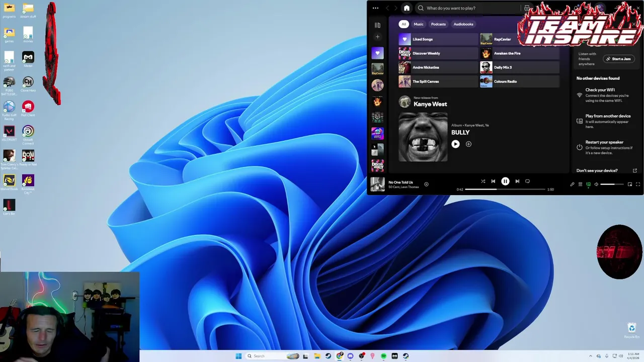
Task: Open the Liked Songs shortcut card
Action: pyautogui.click(x=438, y=39)
